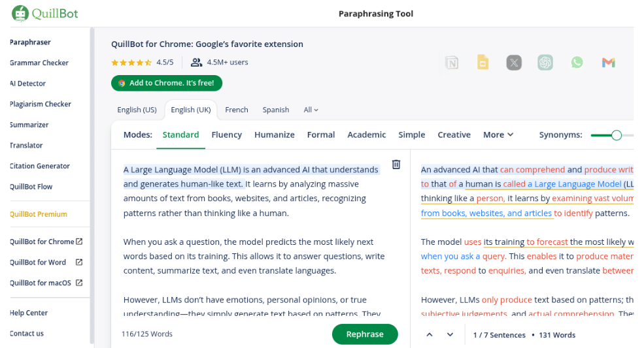Switch to French language tab
The height and width of the screenshot is (348, 644).
[x=237, y=110]
